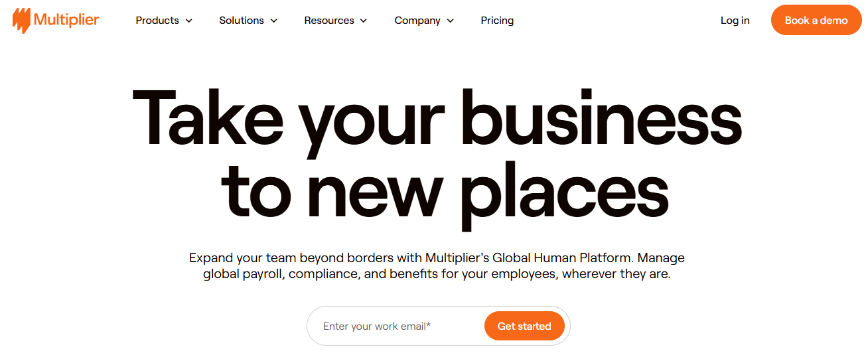Go to the Pricing page
Screen dimensions: 868x357
click(497, 21)
